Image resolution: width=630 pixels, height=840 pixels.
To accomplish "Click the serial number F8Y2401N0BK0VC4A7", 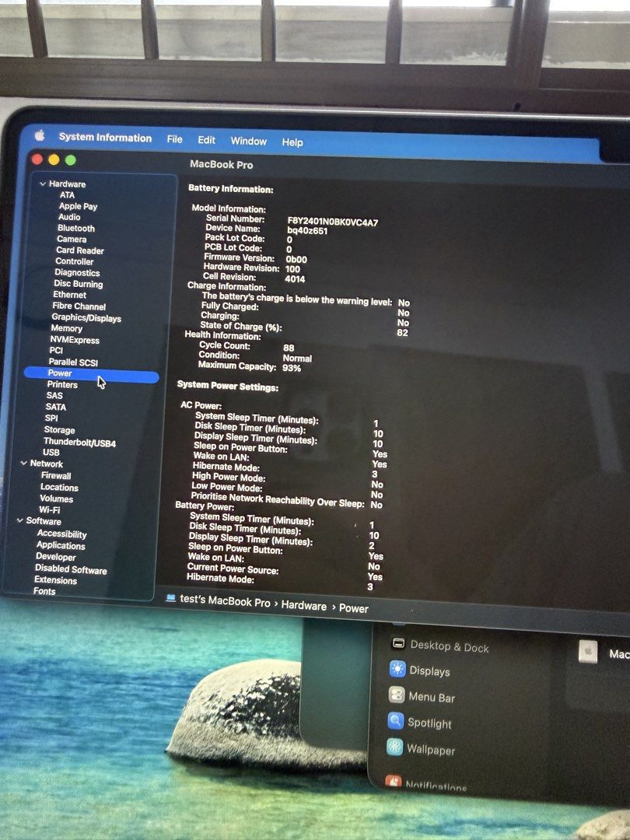I will 333,222.
